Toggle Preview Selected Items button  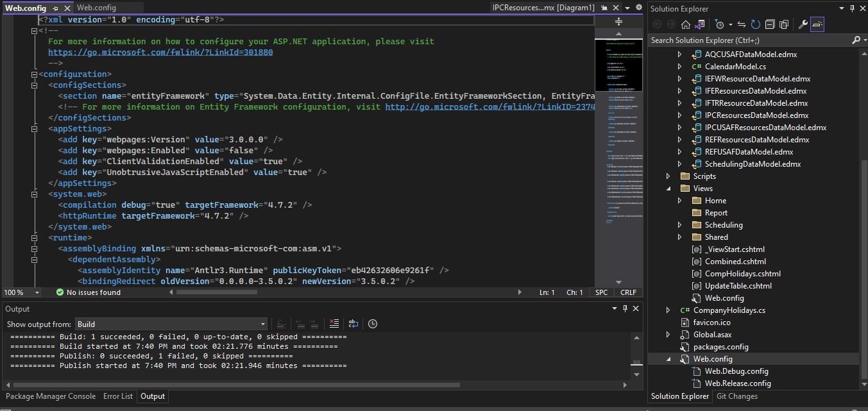coord(817,24)
